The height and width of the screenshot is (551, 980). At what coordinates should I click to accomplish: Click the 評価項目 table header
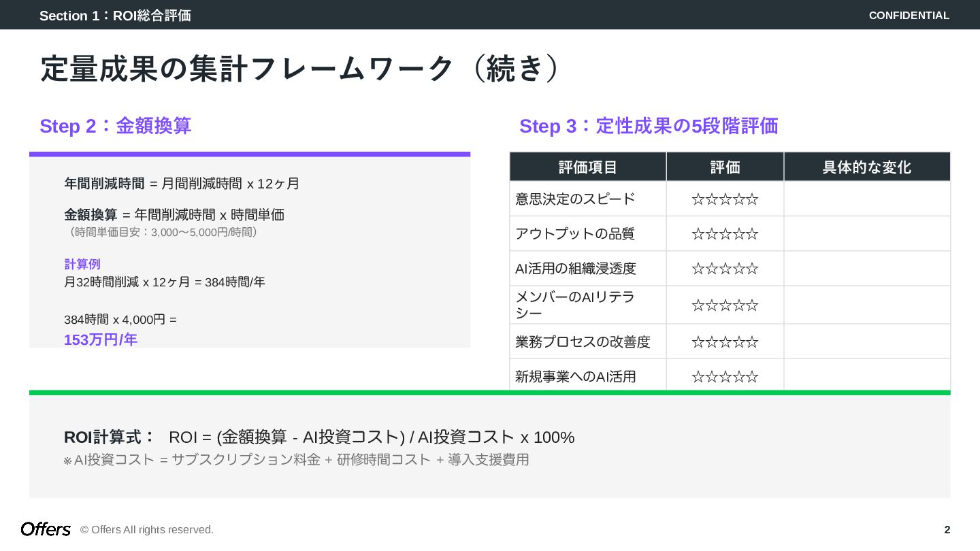(x=588, y=167)
